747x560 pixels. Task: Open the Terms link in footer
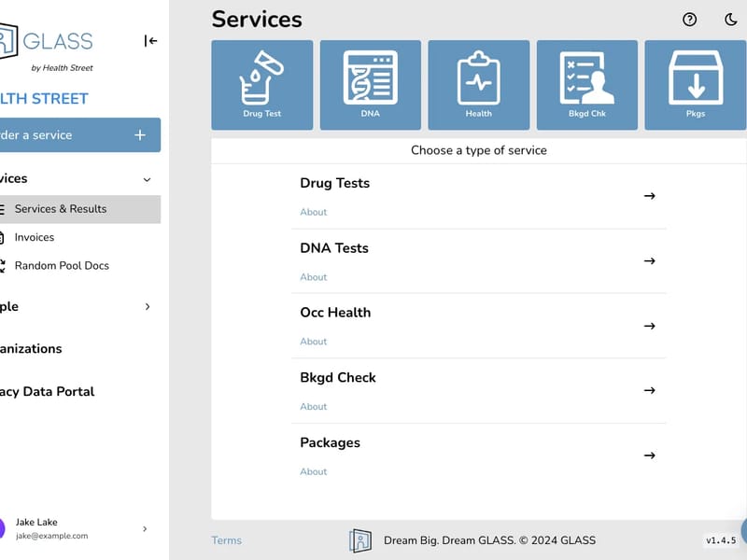pos(226,540)
